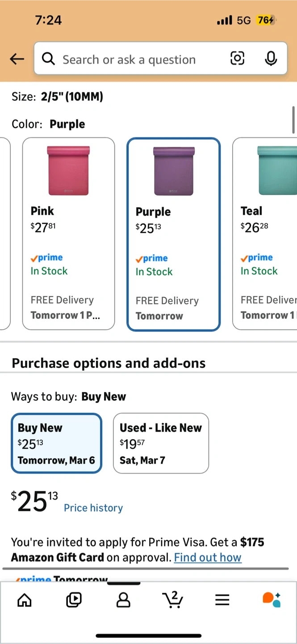Open the shopping cart icon
This screenshot has width=297, height=644.
172,600
